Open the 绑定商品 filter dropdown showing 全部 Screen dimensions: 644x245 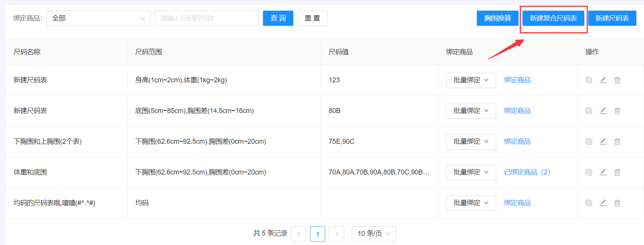98,18
